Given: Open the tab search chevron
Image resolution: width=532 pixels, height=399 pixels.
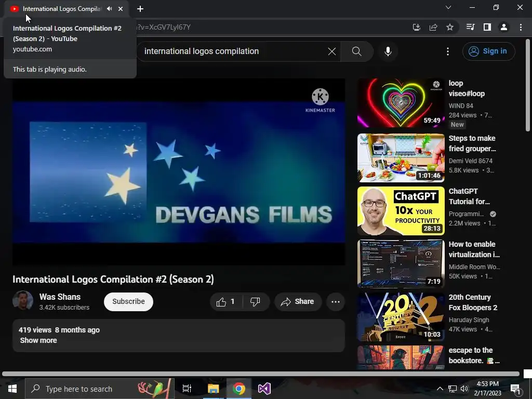Looking at the screenshot, I should pyautogui.click(x=448, y=7).
